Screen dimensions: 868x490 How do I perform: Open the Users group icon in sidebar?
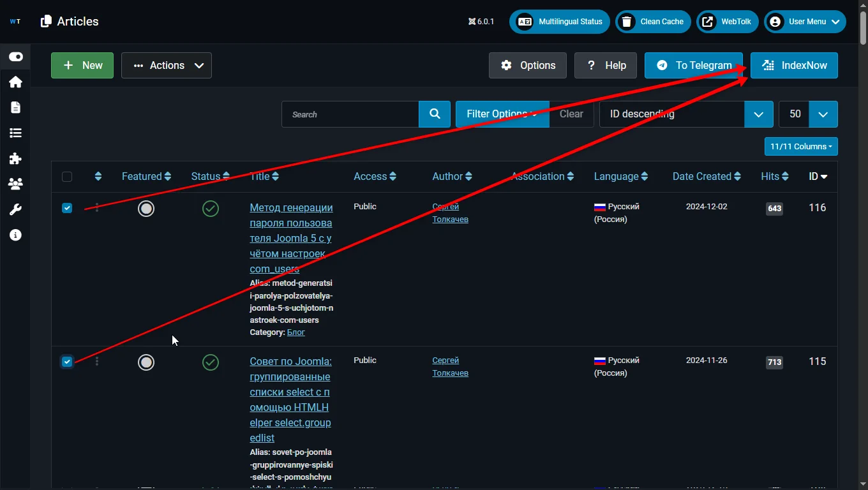[x=15, y=184]
